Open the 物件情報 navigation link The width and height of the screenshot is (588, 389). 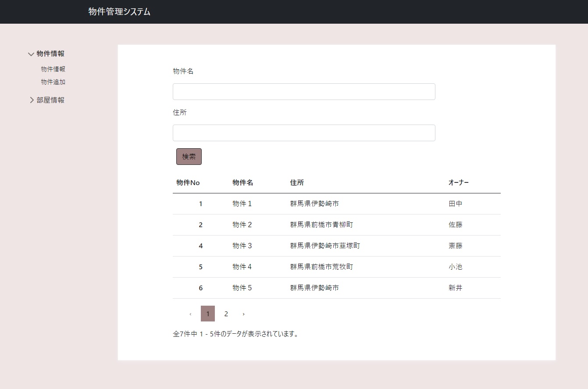[x=53, y=69]
